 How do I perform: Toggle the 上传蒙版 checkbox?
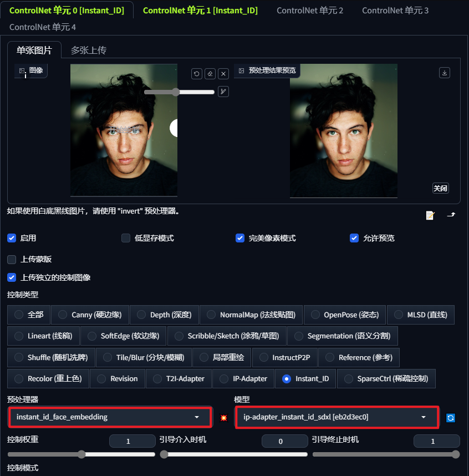12,260
